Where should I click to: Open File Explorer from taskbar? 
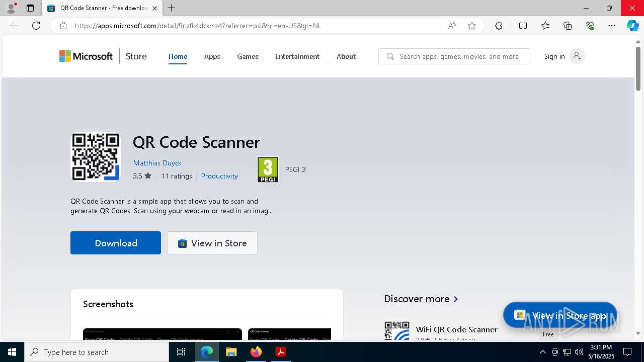pyautogui.click(x=231, y=352)
